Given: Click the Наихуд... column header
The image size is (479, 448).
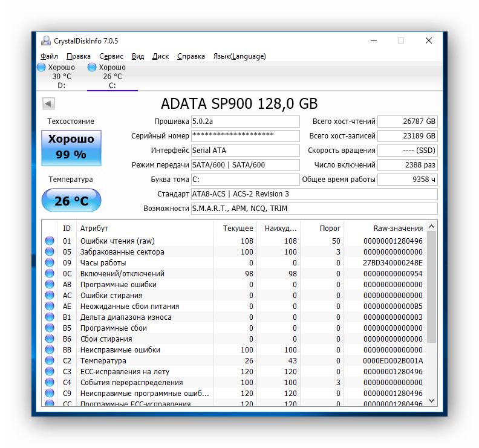Looking at the screenshot, I should tap(279, 228).
